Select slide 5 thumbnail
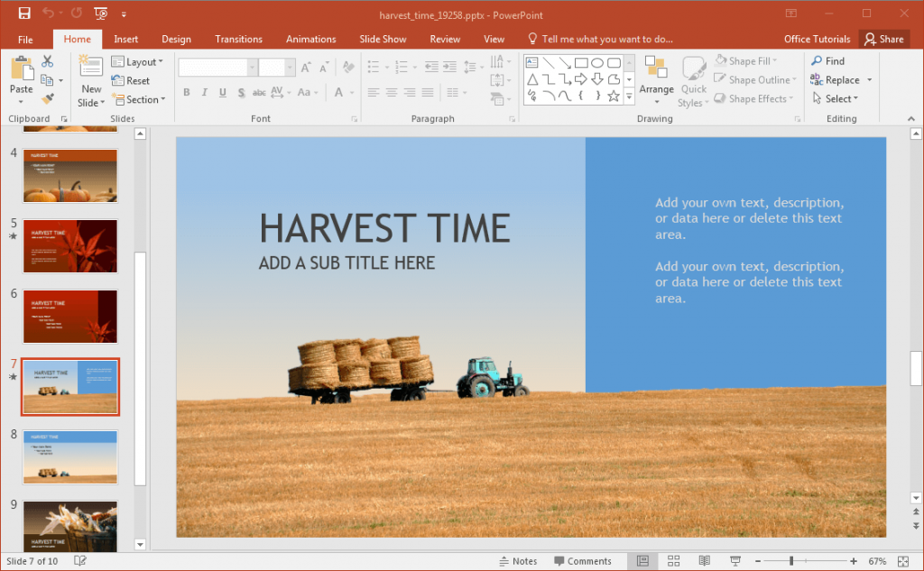The image size is (924, 571). (70, 245)
